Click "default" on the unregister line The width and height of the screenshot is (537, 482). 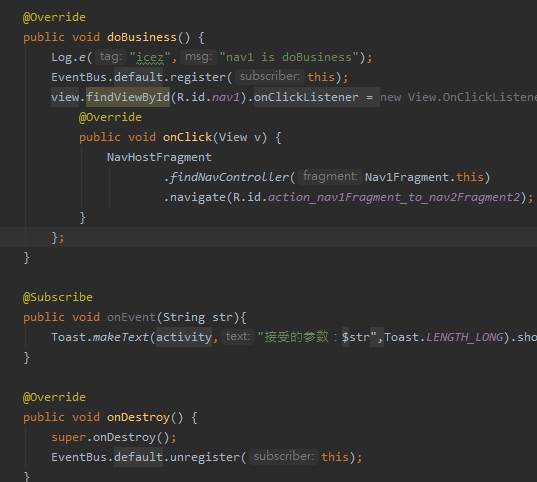(138, 457)
